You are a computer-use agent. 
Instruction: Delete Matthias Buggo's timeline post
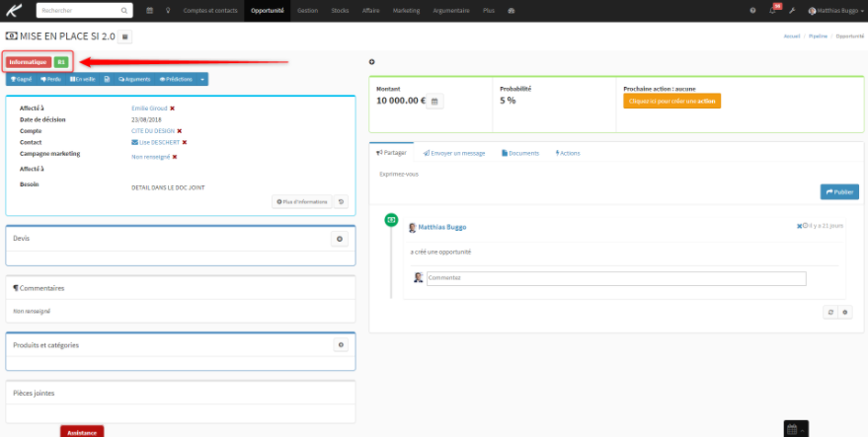pyautogui.click(x=799, y=226)
